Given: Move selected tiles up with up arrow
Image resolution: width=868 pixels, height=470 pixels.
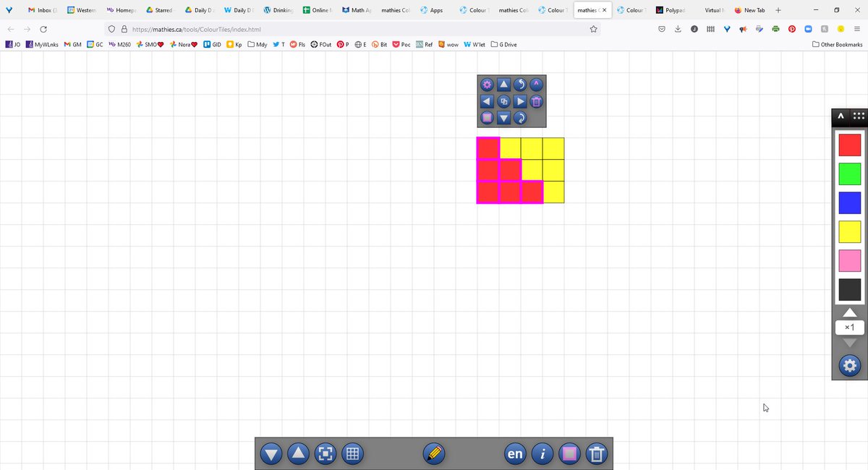Looking at the screenshot, I should pos(504,85).
